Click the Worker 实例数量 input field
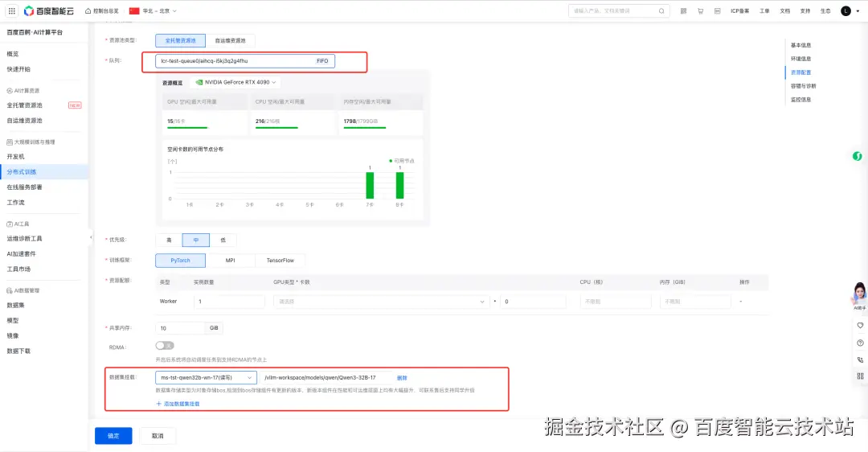The height and width of the screenshot is (452, 868). coord(229,302)
